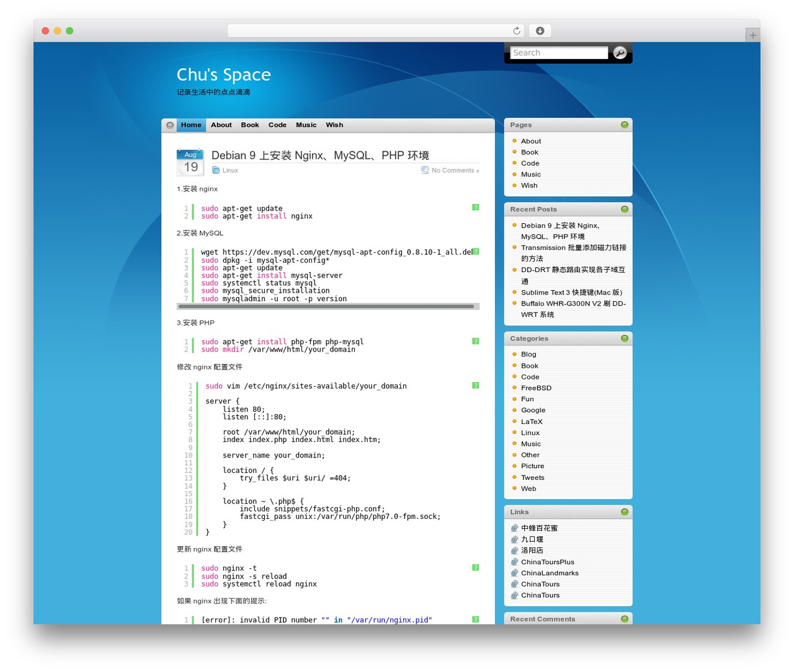Collapse the Recent Comments widget
This screenshot has height=672, width=794.
pyautogui.click(x=625, y=619)
